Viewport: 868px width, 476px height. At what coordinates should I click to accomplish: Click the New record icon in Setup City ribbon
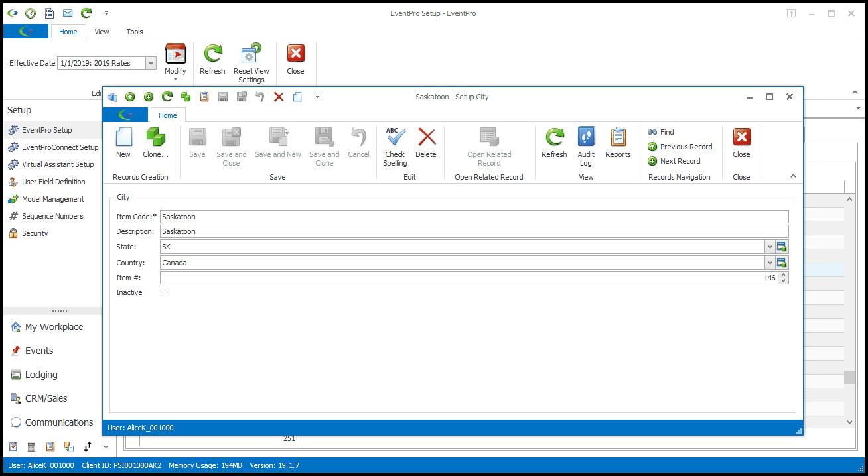click(x=123, y=143)
